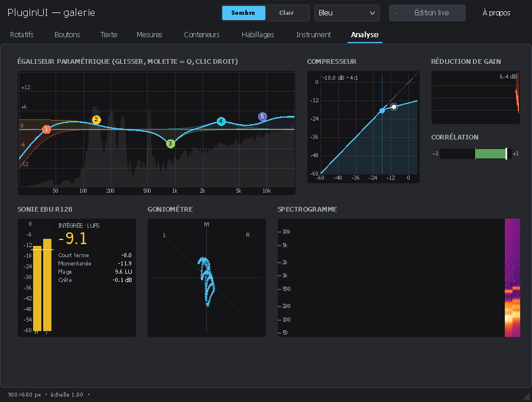
Task: Click the compressor threshold blue point
Action: [382, 111]
